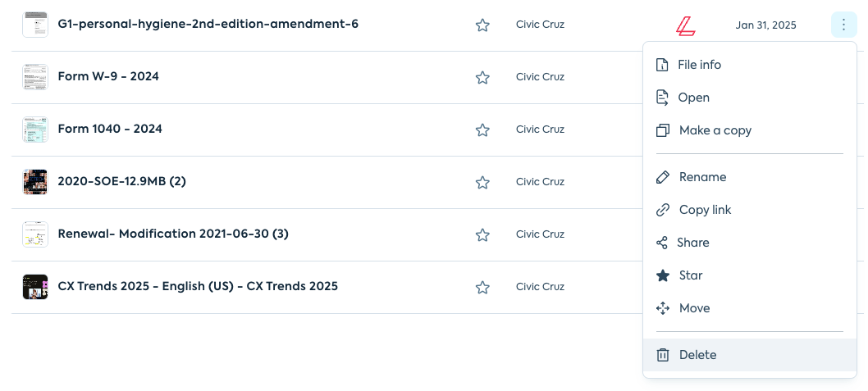Toggle star for G1-personal-hygiene document

[x=482, y=25]
